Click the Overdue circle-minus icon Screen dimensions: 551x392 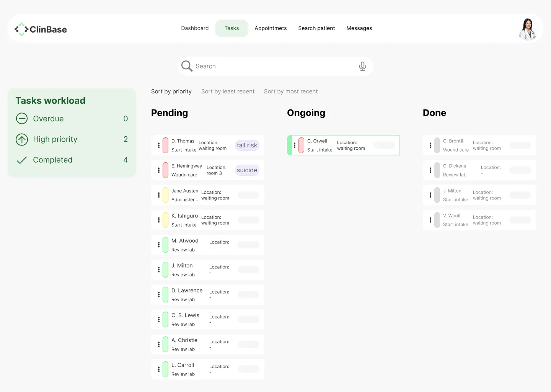click(x=22, y=119)
